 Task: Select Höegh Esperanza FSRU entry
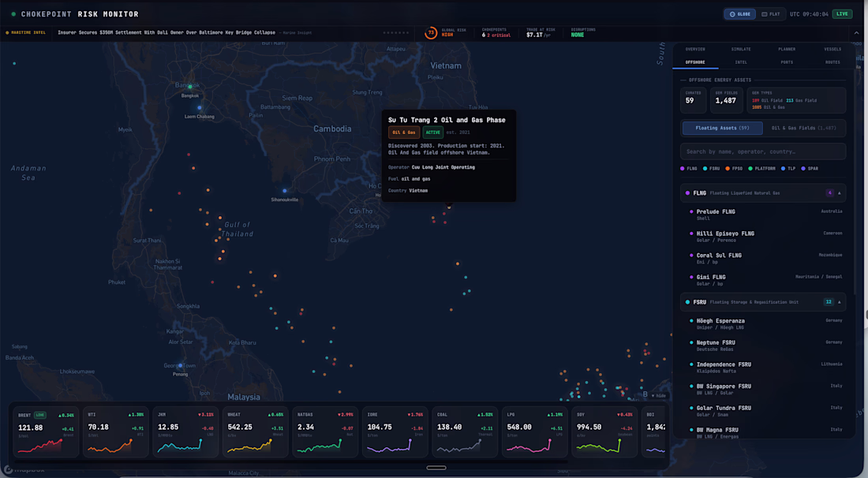[x=763, y=323]
